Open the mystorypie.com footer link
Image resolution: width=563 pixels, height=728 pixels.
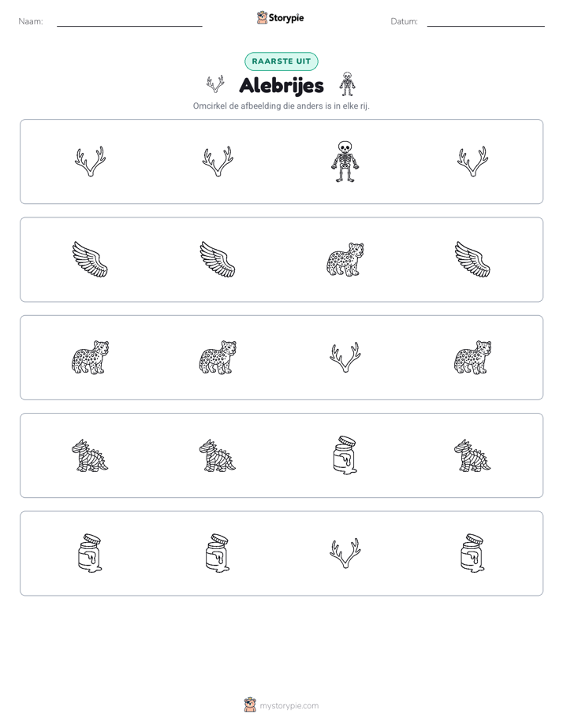tap(289, 706)
